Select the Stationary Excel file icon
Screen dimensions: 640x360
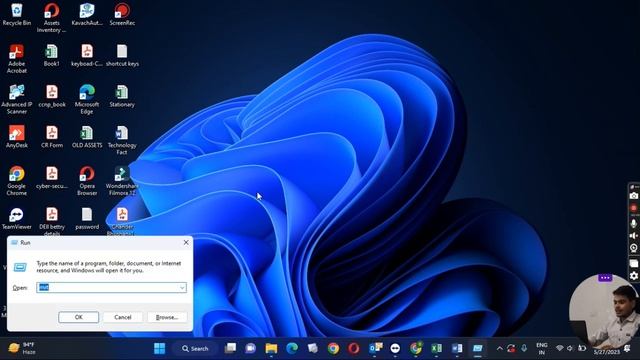(x=122, y=96)
